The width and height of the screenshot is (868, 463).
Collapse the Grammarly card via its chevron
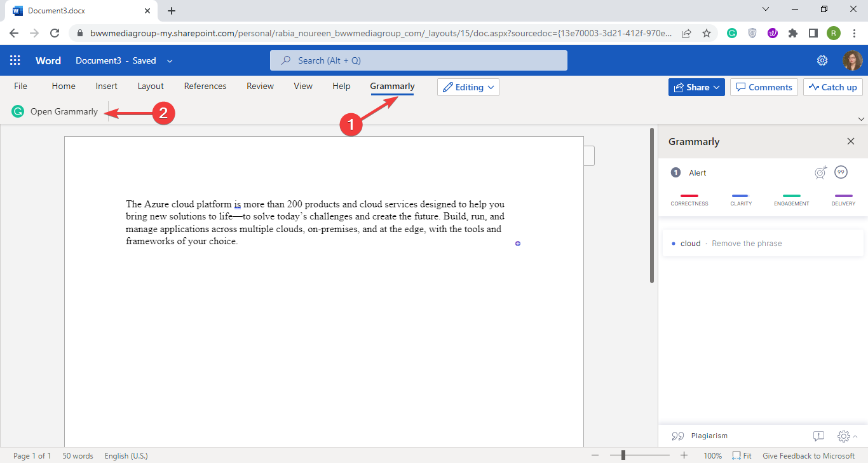pyautogui.click(x=854, y=436)
